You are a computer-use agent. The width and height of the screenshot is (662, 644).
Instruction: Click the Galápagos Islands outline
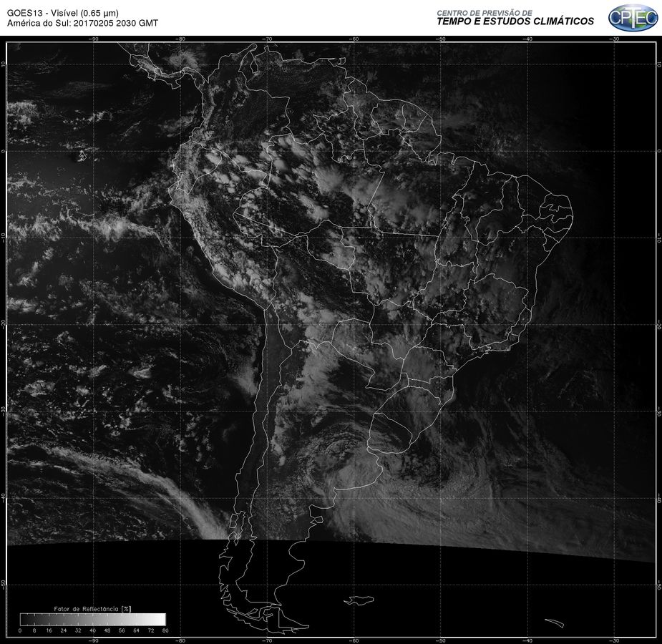coord(81,156)
